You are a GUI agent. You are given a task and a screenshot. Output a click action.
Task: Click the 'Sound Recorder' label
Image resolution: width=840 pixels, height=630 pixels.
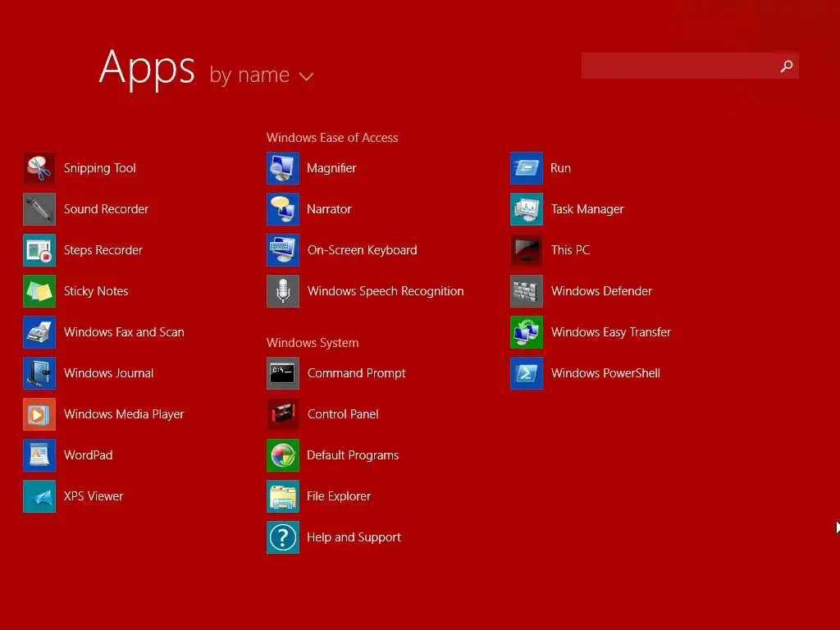click(106, 209)
